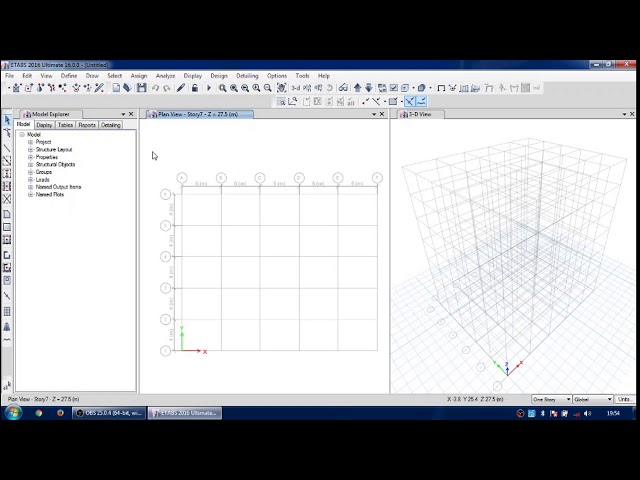Click the Undo arrow icon
Viewport: 640px width, 480px height.
coord(155,88)
